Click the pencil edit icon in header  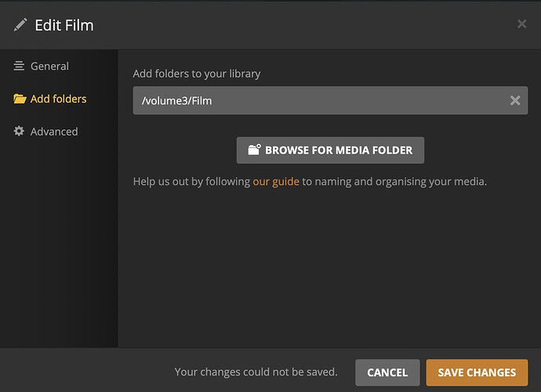[x=20, y=24]
